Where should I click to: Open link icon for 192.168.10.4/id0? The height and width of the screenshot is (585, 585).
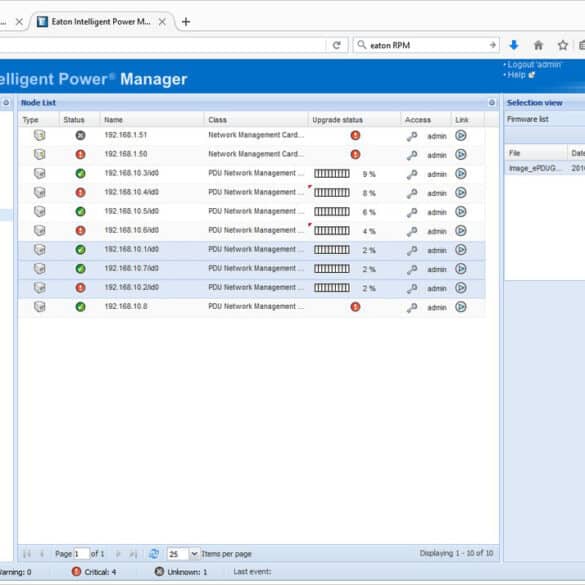(x=461, y=193)
